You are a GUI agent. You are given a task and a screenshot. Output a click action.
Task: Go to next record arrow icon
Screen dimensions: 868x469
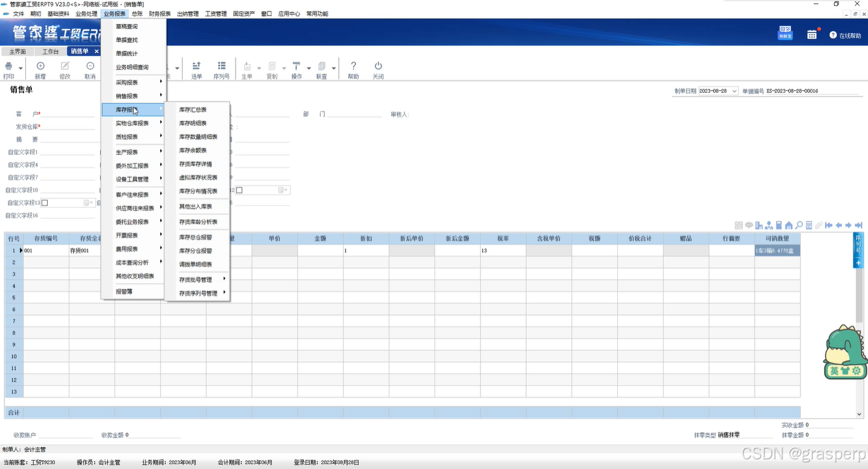tap(849, 225)
